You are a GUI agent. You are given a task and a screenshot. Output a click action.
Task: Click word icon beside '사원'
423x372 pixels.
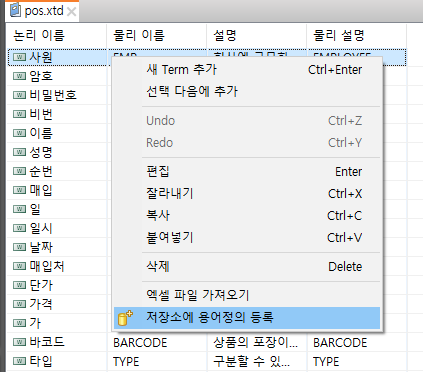tap(19, 57)
